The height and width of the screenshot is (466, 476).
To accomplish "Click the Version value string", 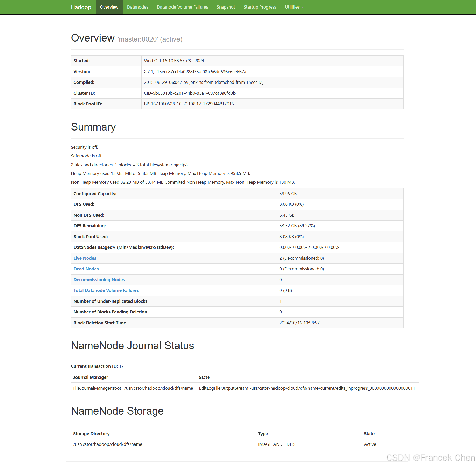I will tap(195, 72).
